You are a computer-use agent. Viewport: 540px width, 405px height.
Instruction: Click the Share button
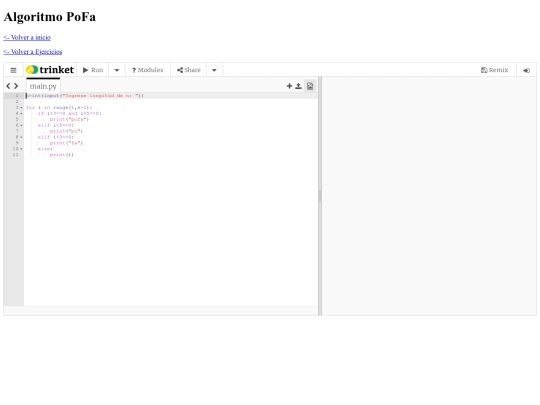tap(189, 70)
